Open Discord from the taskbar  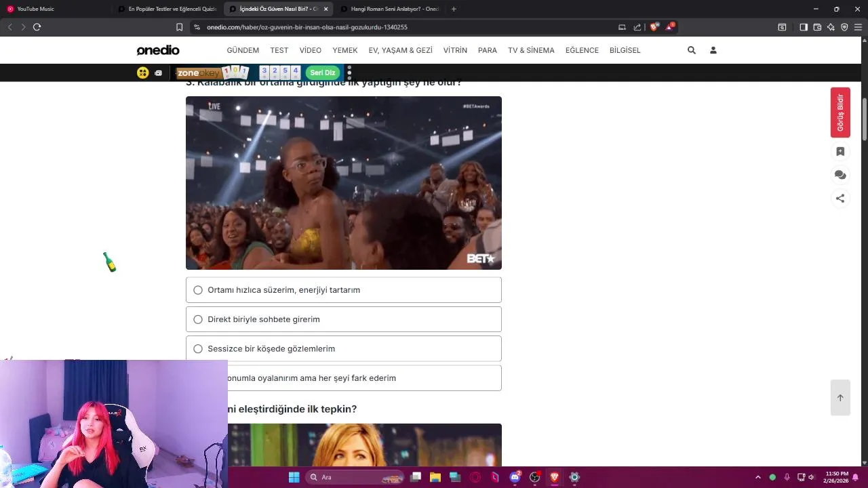(x=515, y=477)
